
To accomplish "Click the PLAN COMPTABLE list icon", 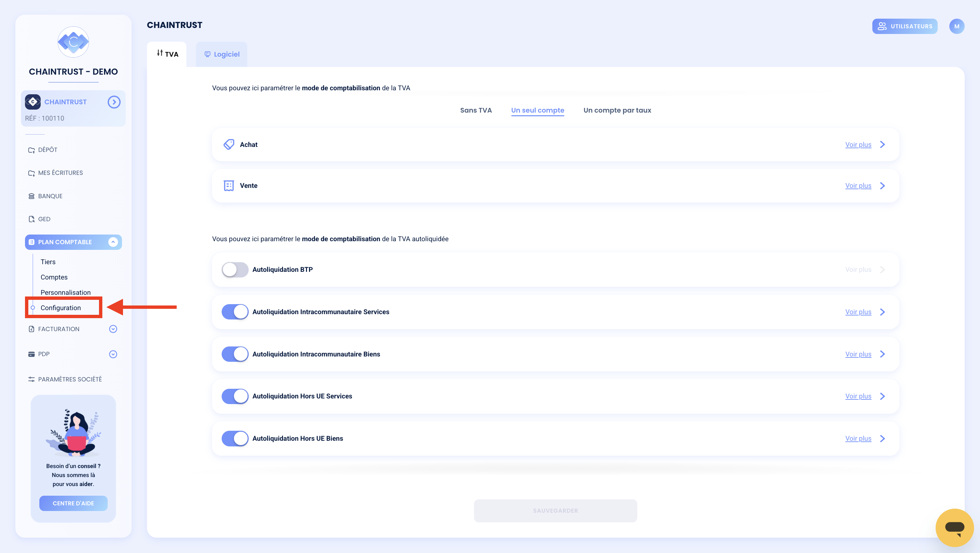I will [32, 242].
